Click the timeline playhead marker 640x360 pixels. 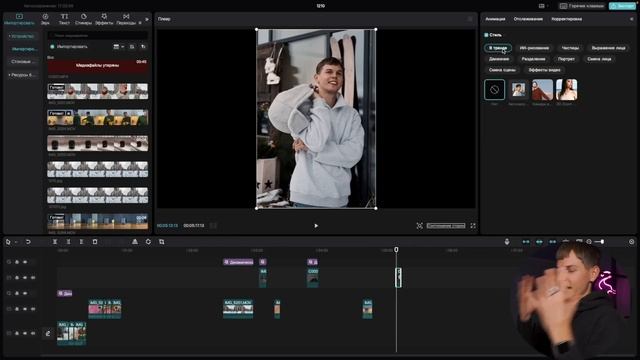pos(396,249)
